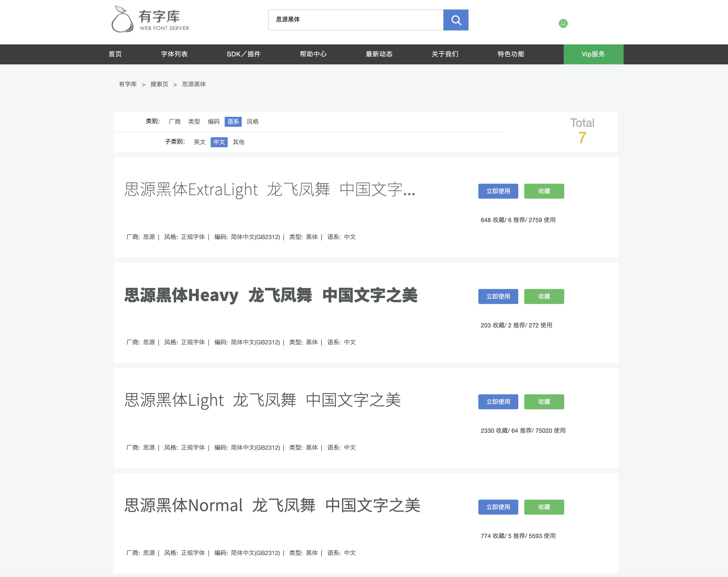The height and width of the screenshot is (577, 728).
Task: Click 立即使用 for 思源黑体Light
Action: click(x=498, y=402)
